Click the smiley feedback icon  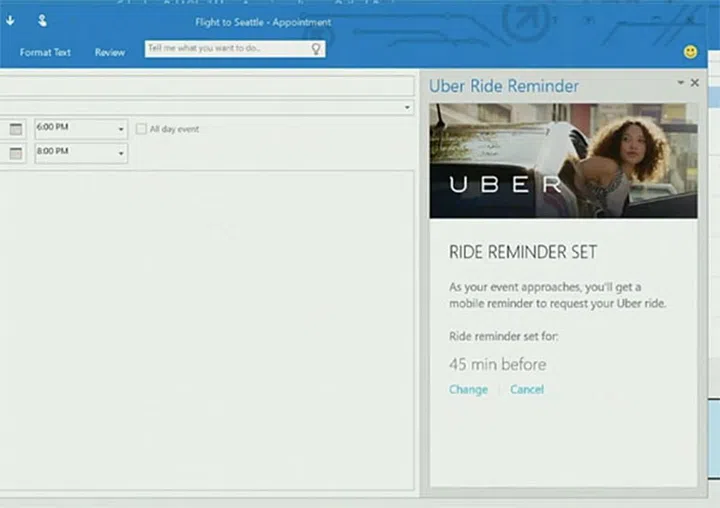[690, 51]
